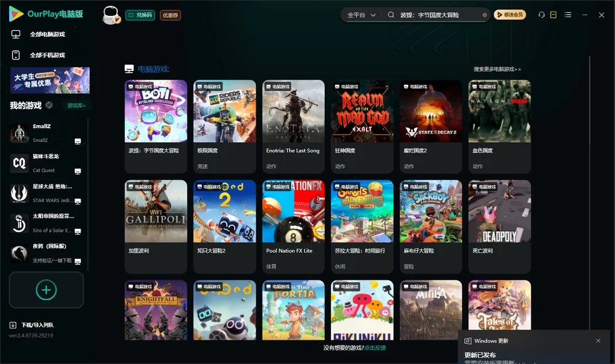Open Knightfall game thumbnail

(x=156, y=310)
